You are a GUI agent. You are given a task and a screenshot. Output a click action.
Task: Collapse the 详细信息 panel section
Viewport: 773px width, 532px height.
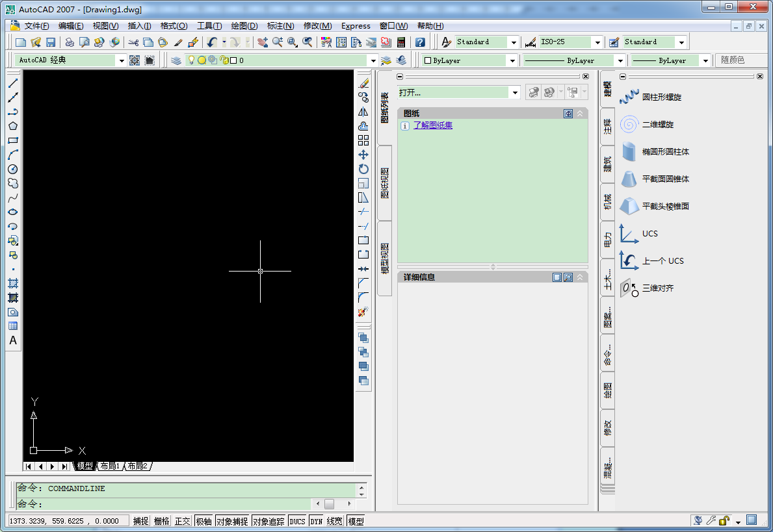580,277
